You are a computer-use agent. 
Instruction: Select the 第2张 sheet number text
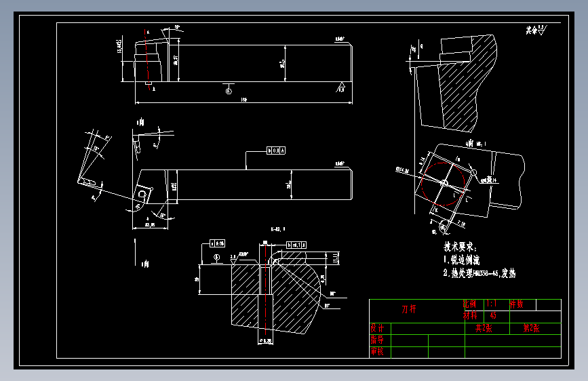[x=532, y=329]
